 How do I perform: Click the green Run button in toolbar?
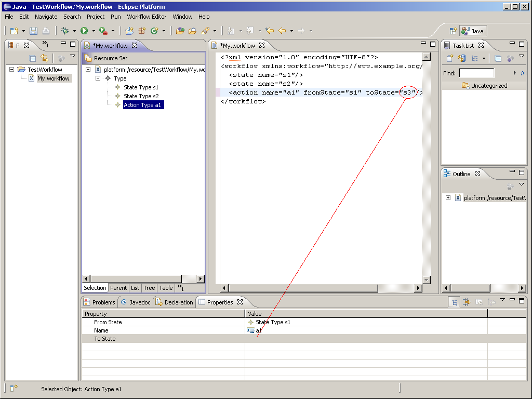[x=84, y=31]
